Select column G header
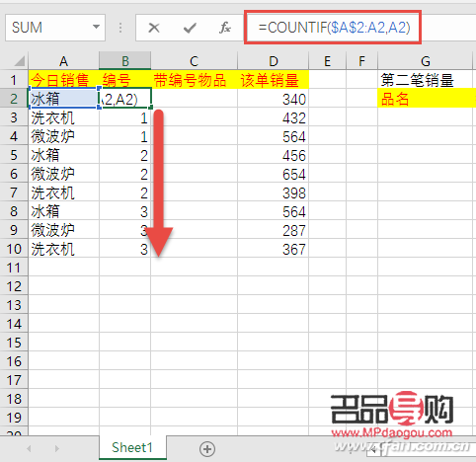This screenshot has width=476, height=462. click(426, 61)
